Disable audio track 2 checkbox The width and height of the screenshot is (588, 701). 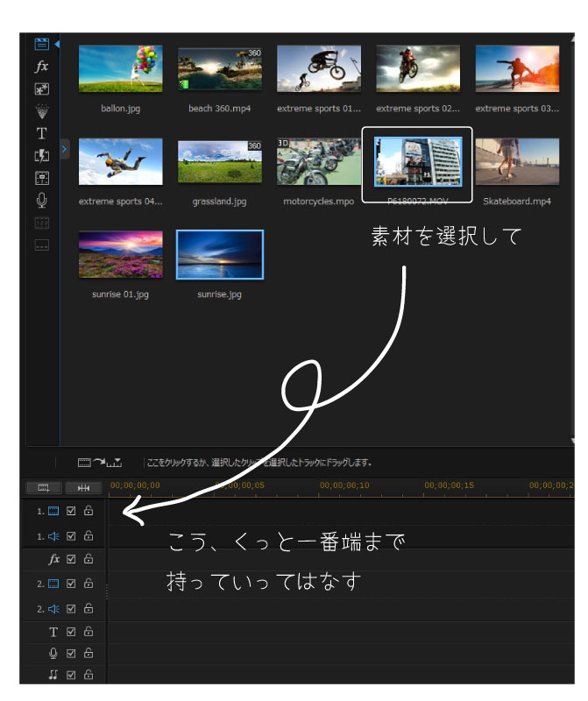click(x=71, y=608)
